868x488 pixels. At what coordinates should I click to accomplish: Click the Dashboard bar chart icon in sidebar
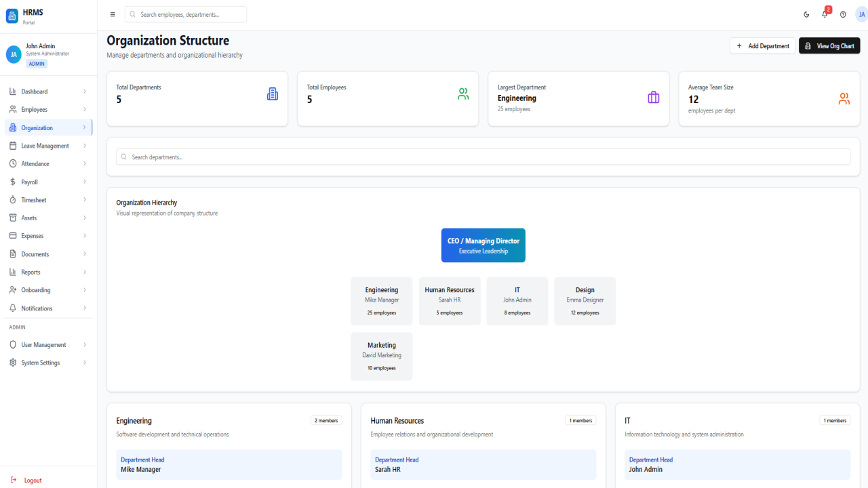[13, 91]
